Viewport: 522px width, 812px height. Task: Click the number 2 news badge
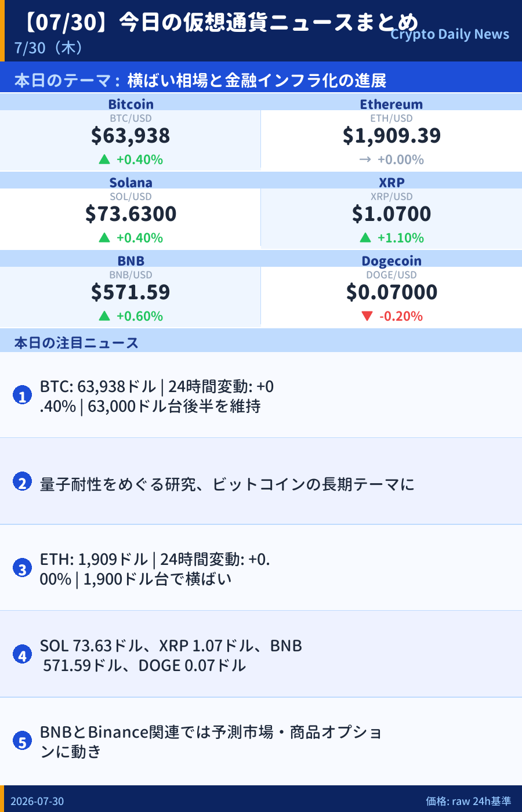tap(22, 482)
